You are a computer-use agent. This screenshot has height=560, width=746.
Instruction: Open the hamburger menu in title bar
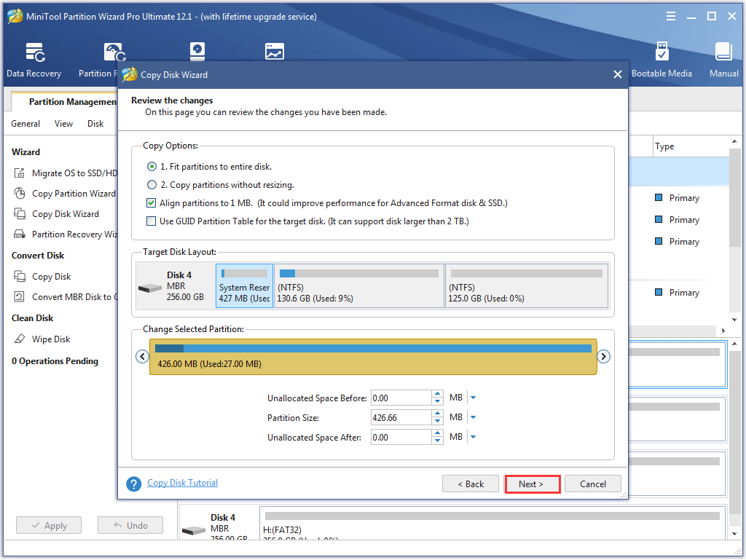(x=671, y=16)
